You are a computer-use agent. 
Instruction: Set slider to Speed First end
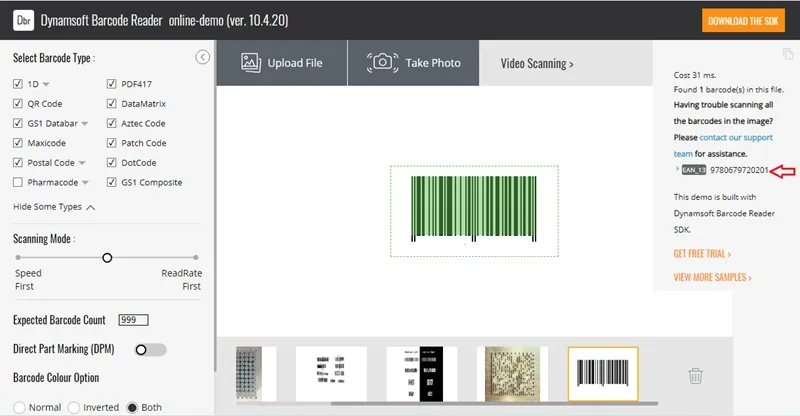18,258
